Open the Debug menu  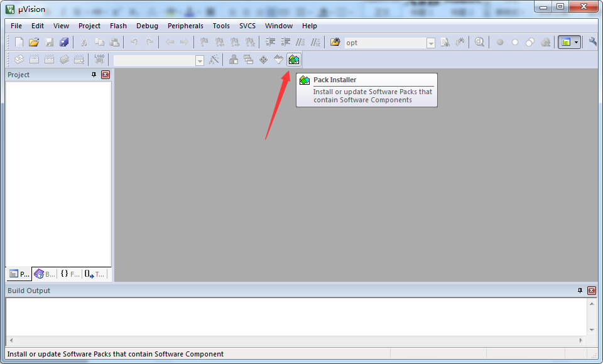pyautogui.click(x=147, y=26)
